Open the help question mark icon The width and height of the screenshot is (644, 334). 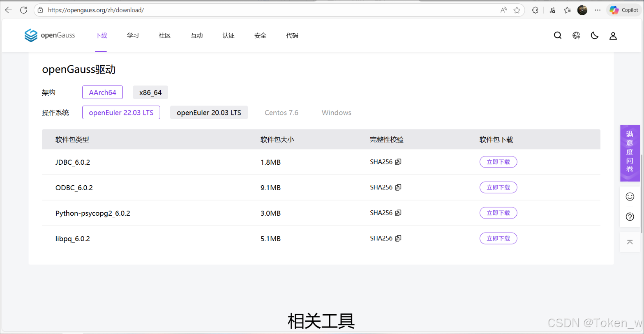click(x=630, y=217)
